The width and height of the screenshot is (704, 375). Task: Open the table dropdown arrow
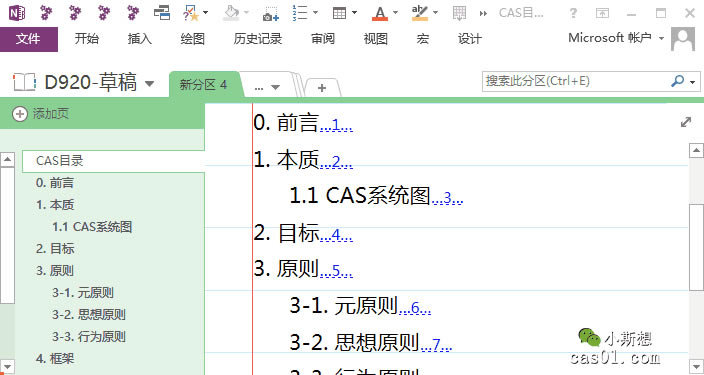[x=355, y=13]
